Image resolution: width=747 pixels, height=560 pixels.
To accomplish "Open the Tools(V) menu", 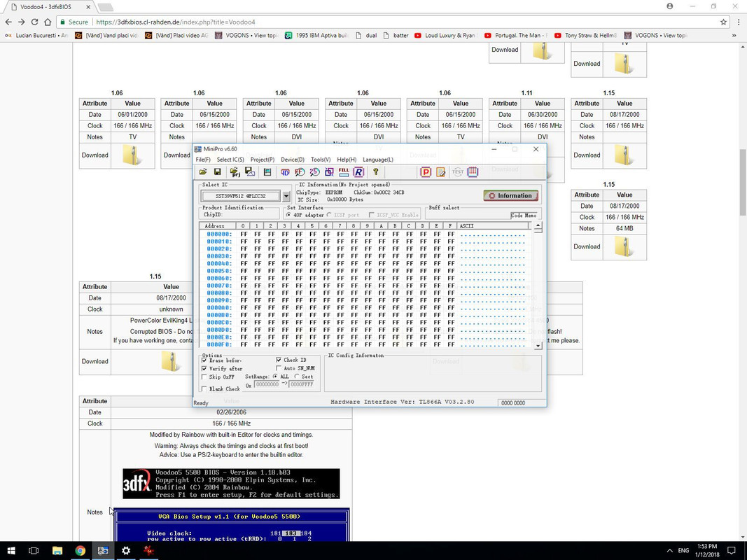I will pos(321,160).
